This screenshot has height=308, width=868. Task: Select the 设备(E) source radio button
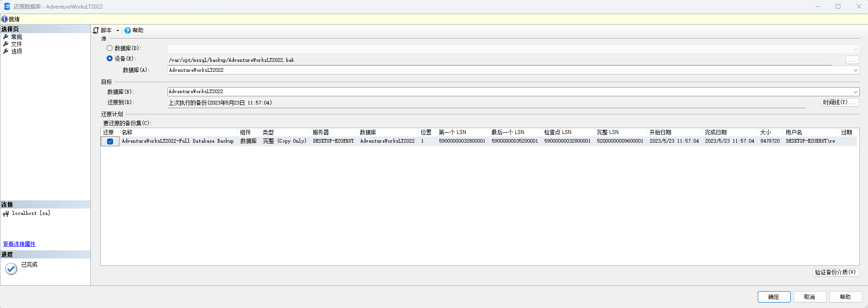pyautogui.click(x=109, y=58)
